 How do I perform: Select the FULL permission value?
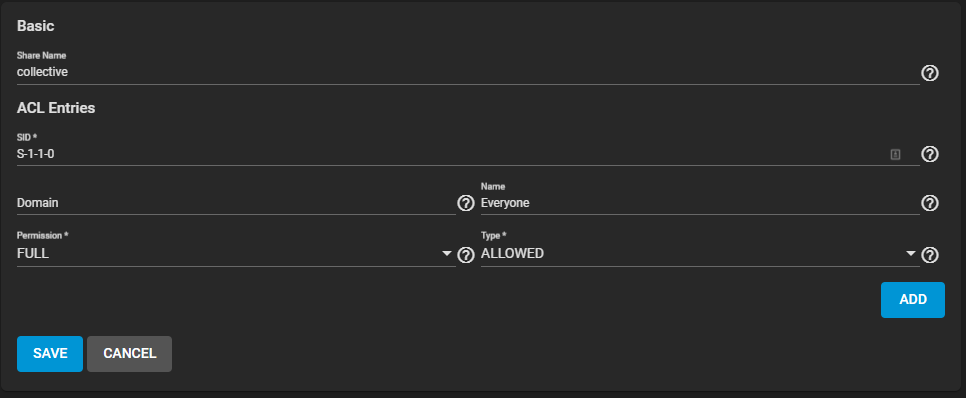coord(33,253)
